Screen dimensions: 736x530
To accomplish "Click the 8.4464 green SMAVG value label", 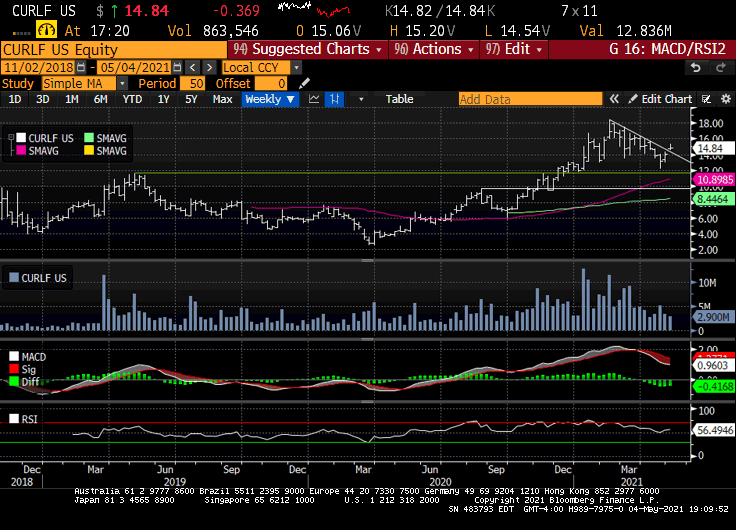I will click(x=713, y=199).
